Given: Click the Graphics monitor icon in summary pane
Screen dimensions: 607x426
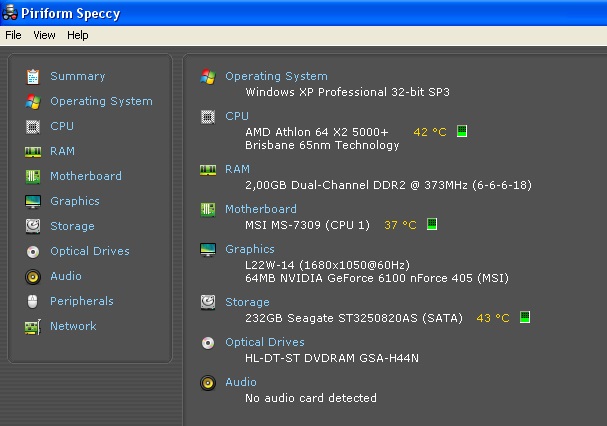Looking at the screenshot, I should pos(208,249).
